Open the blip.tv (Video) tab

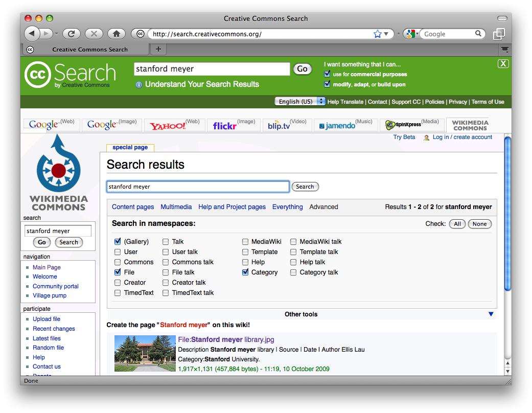(287, 125)
